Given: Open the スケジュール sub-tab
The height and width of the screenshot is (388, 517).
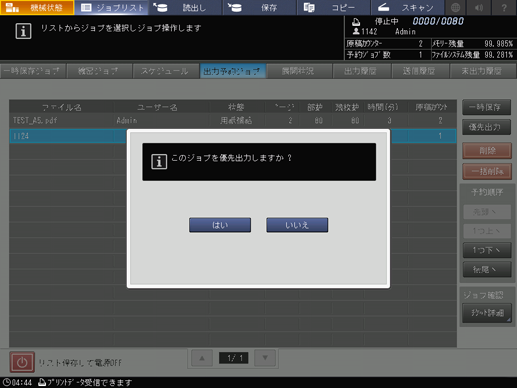Looking at the screenshot, I should (165, 71).
